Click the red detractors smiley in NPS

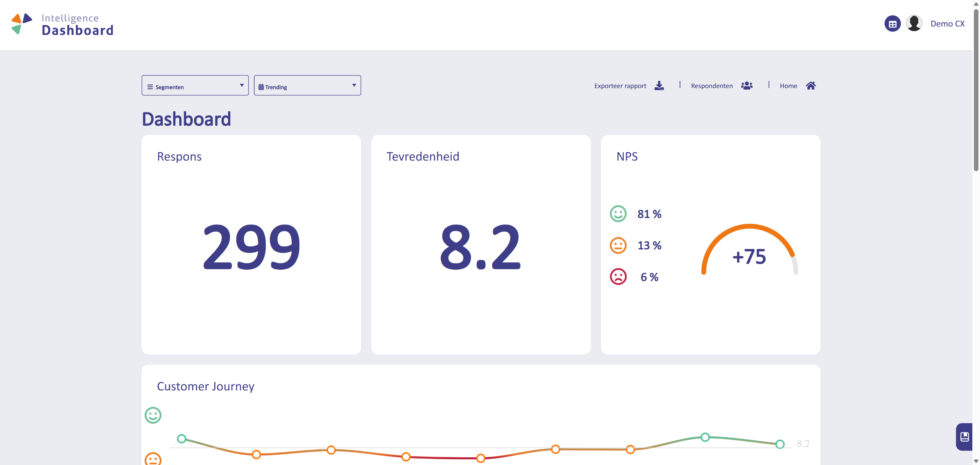[618, 277]
